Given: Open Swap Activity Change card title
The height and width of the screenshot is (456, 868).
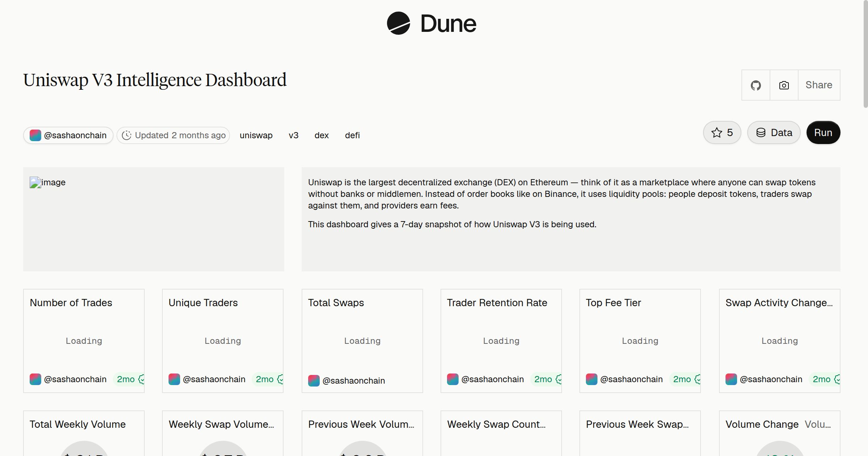Looking at the screenshot, I should pos(779,303).
